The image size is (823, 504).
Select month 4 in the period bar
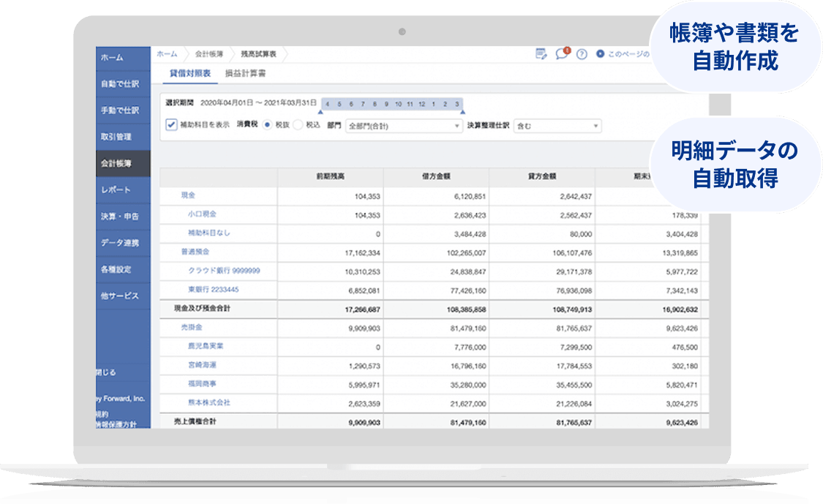pos(328,104)
